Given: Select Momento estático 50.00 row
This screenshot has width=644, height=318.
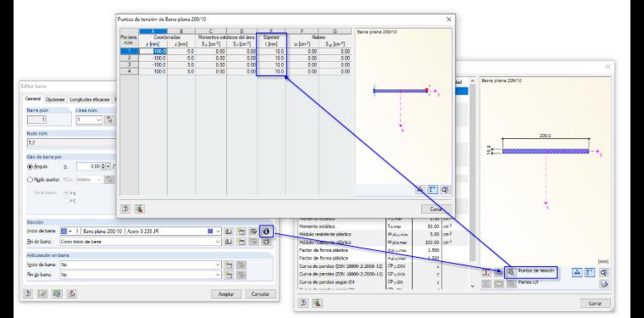Looking at the screenshot, I should (375, 226).
